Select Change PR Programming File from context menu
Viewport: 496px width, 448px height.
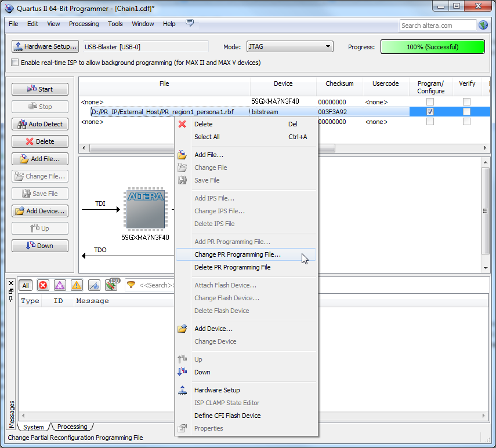(x=237, y=254)
